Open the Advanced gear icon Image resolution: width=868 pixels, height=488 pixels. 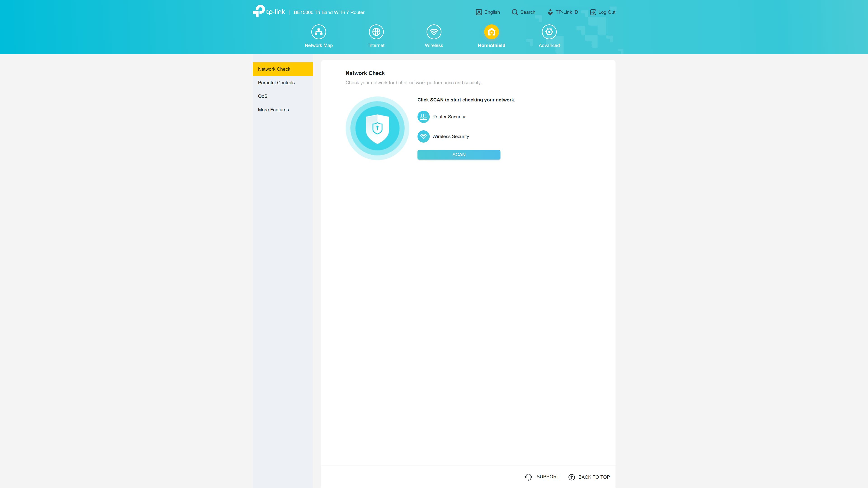(549, 32)
